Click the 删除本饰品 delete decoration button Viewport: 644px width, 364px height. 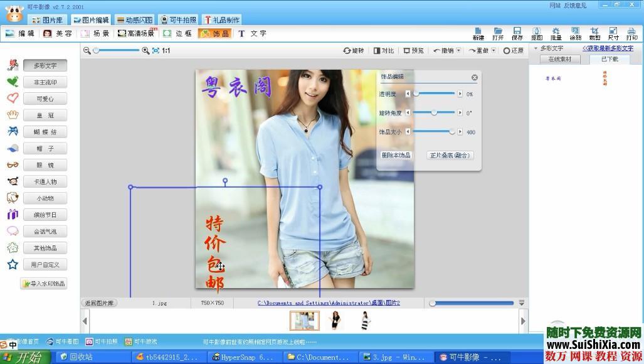(395, 155)
